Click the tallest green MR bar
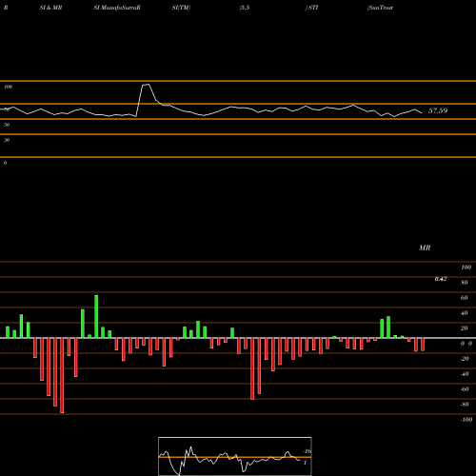The width and height of the screenshot is (476, 476). pos(96,316)
